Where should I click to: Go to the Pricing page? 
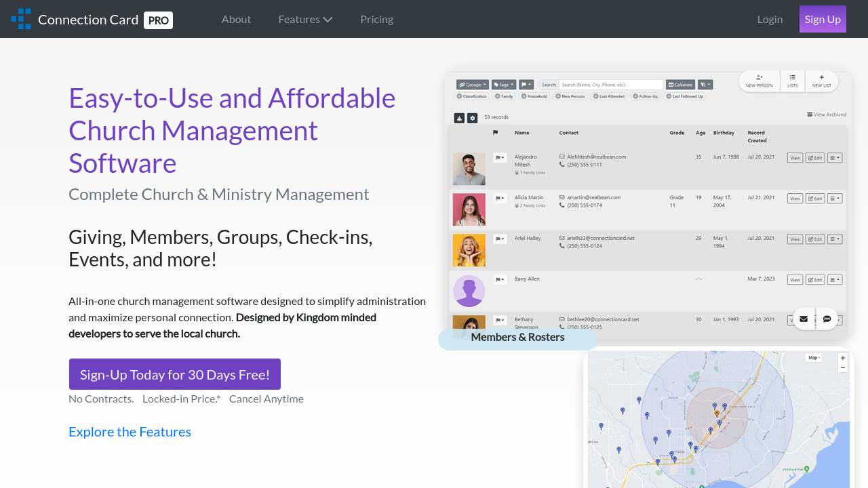pyautogui.click(x=376, y=19)
